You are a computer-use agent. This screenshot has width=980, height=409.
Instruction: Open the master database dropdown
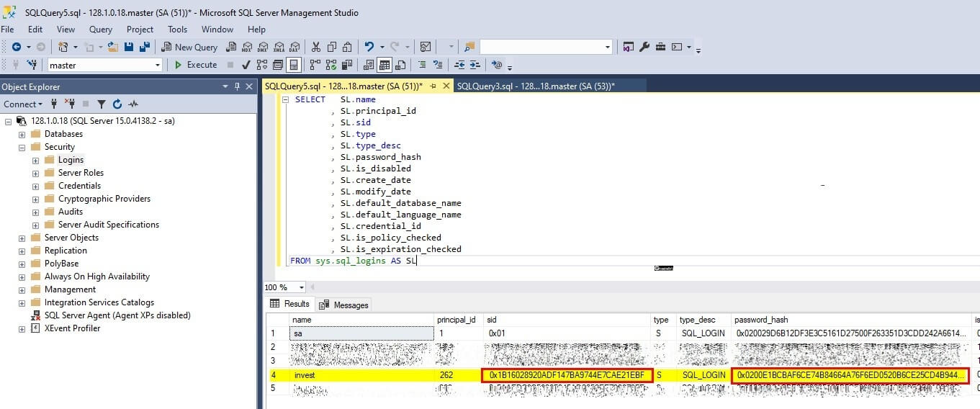pyautogui.click(x=158, y=65)
